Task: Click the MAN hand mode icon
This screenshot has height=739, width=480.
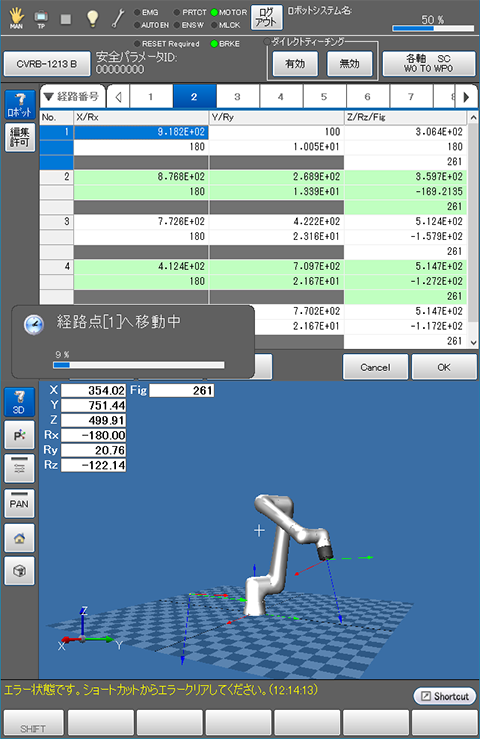Action: coord(17,18)
